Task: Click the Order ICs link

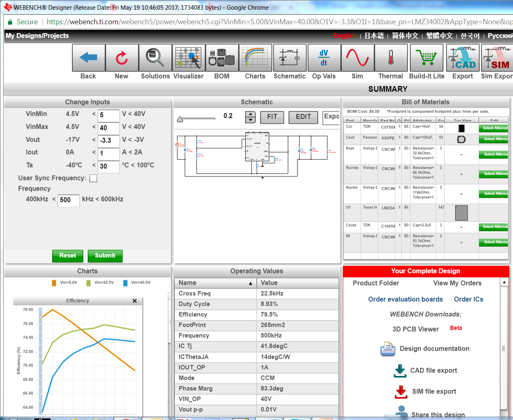Action: tap(469, 300)
